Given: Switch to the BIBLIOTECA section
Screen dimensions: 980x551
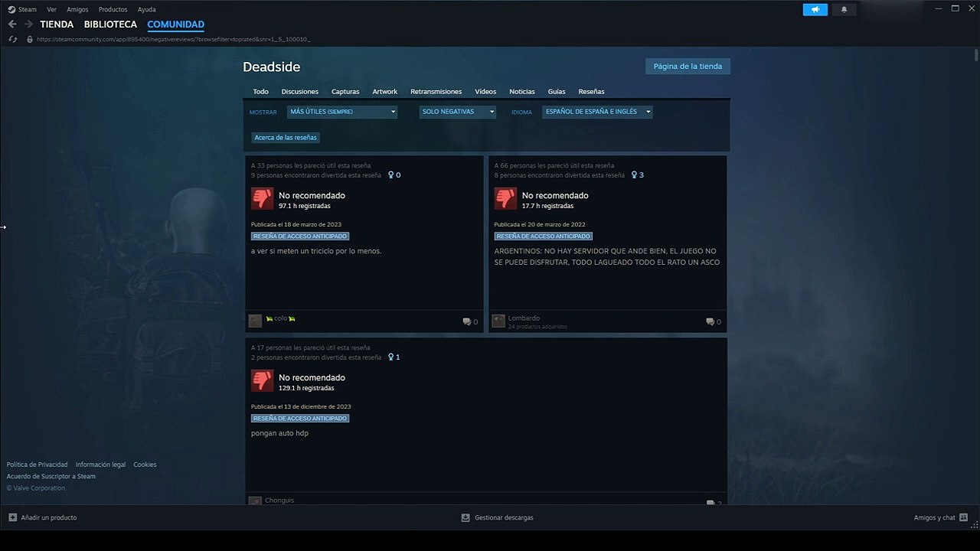Looking at the screenshot, I should [110, 24].
